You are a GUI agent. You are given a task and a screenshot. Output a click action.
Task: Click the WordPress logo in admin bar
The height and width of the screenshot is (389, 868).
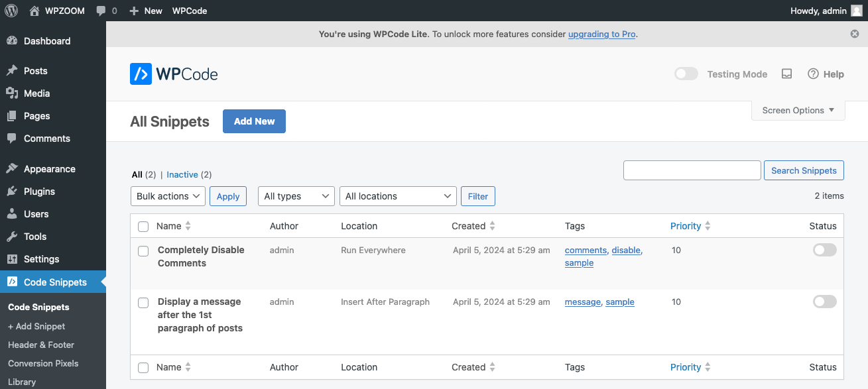11,11
